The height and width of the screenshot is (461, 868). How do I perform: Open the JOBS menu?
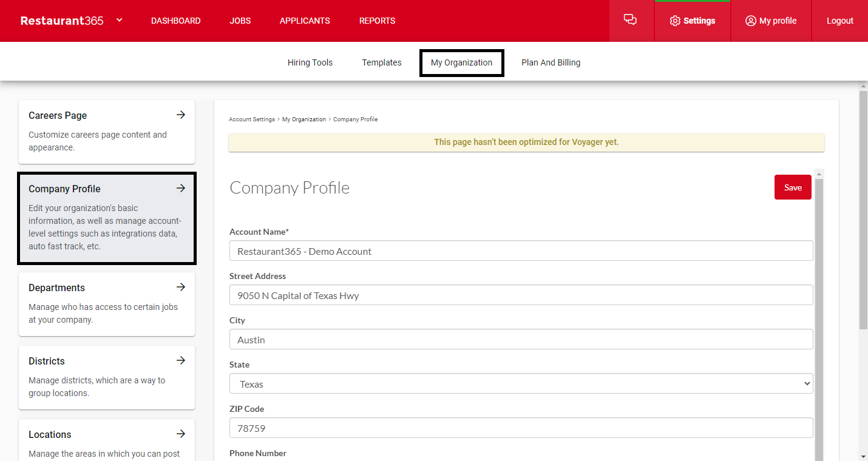tap(240, 21)
